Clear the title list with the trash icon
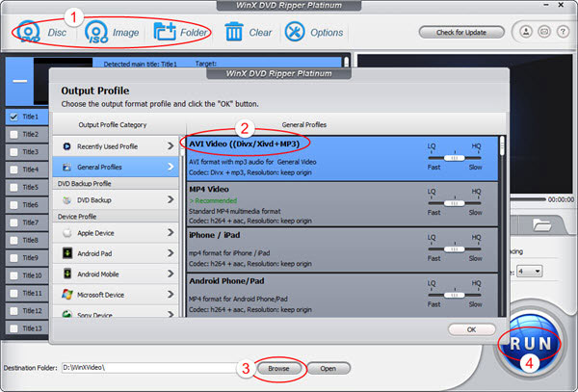The height and width of the screenshot is (392, 578). pyautogui.click(x=234, y=32)
